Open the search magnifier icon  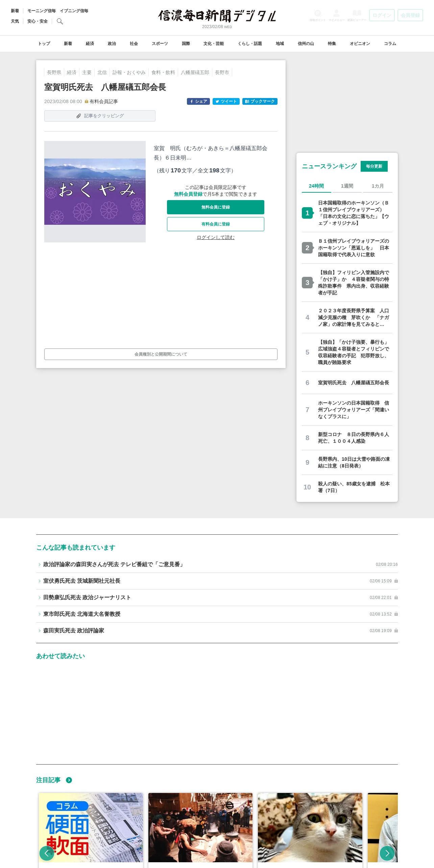pos(60,21)
